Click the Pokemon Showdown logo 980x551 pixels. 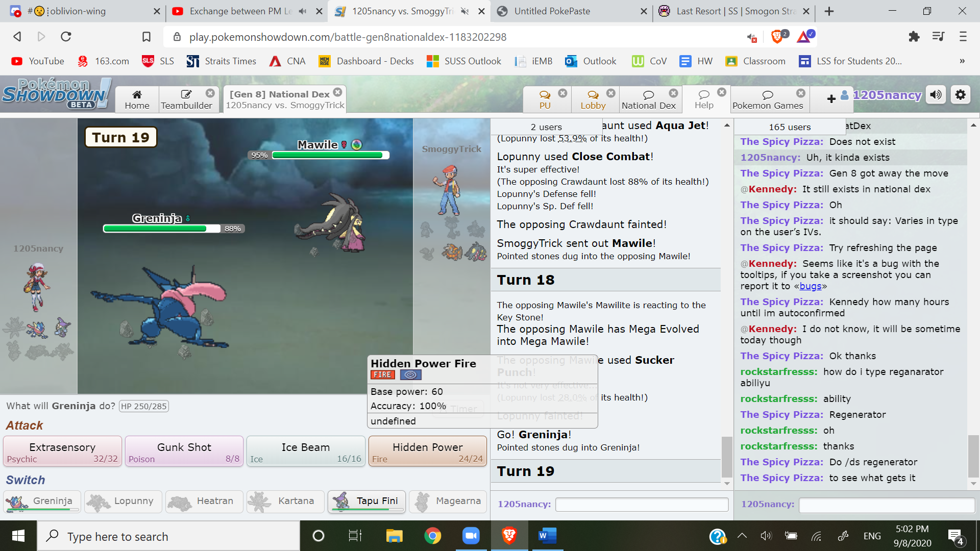tap(56, 94)
